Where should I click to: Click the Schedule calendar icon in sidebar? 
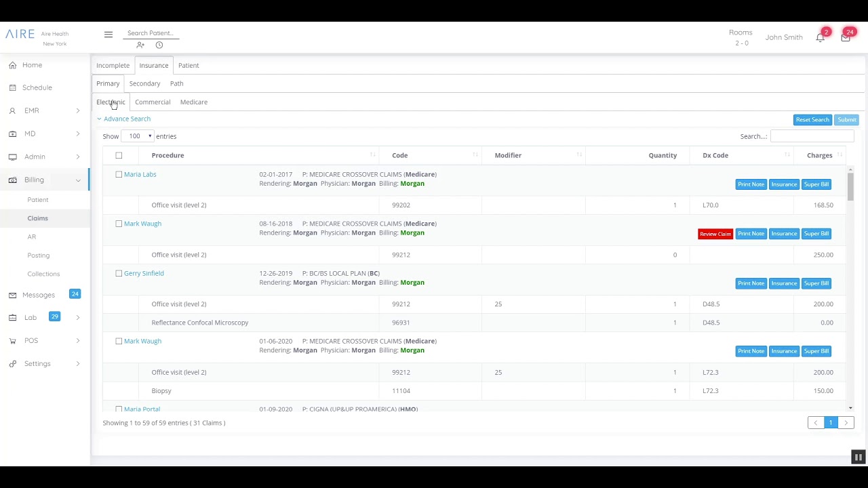tap(13, 87)
